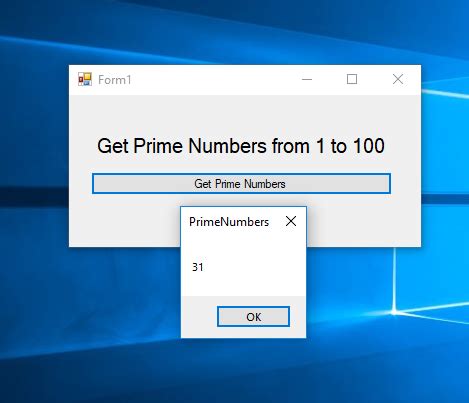
Task: Maximize the Form1 window
Action: pyautogui.click(x=352, y=79)
